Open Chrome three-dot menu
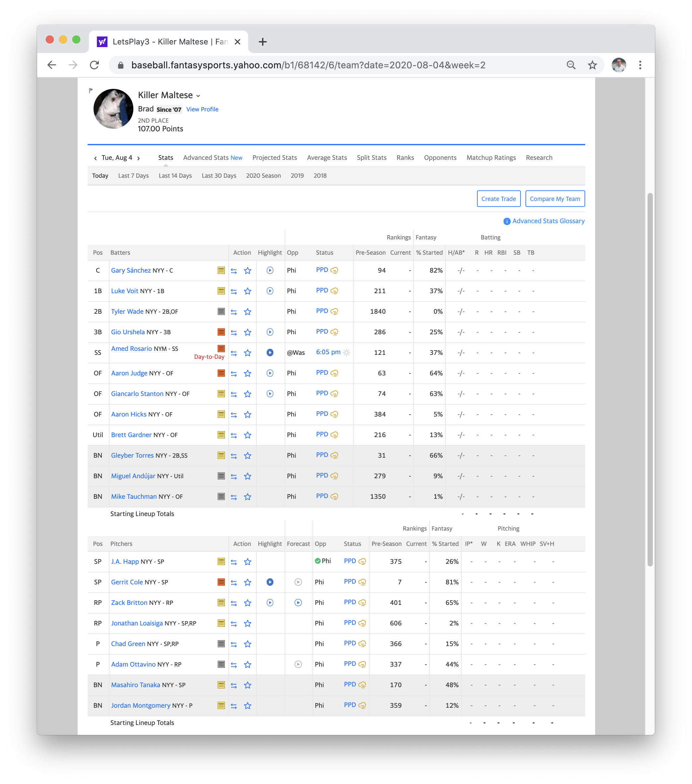Screen dimensions: 692x784 pyautogui.click(x=640, y=65)
